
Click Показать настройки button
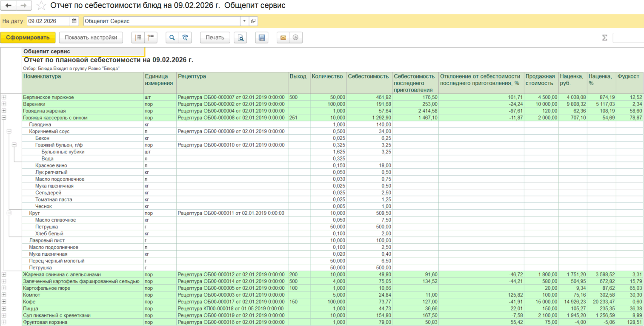pos(91,38)
